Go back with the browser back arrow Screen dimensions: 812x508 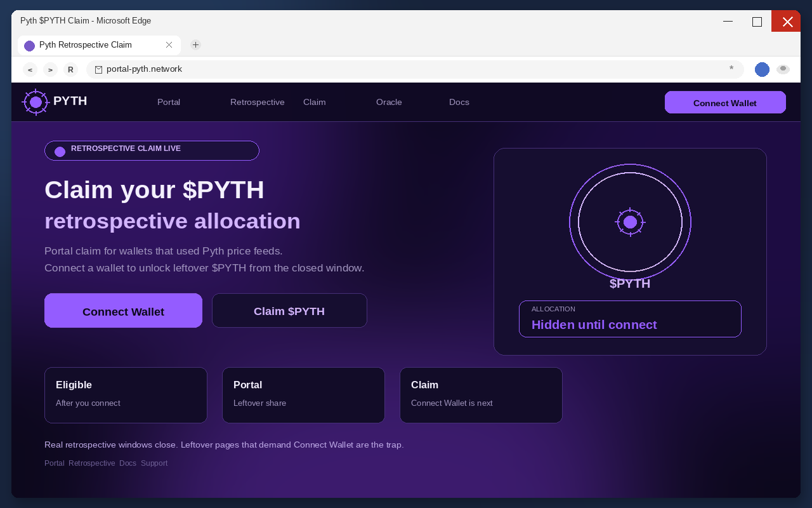click(30, 70)
